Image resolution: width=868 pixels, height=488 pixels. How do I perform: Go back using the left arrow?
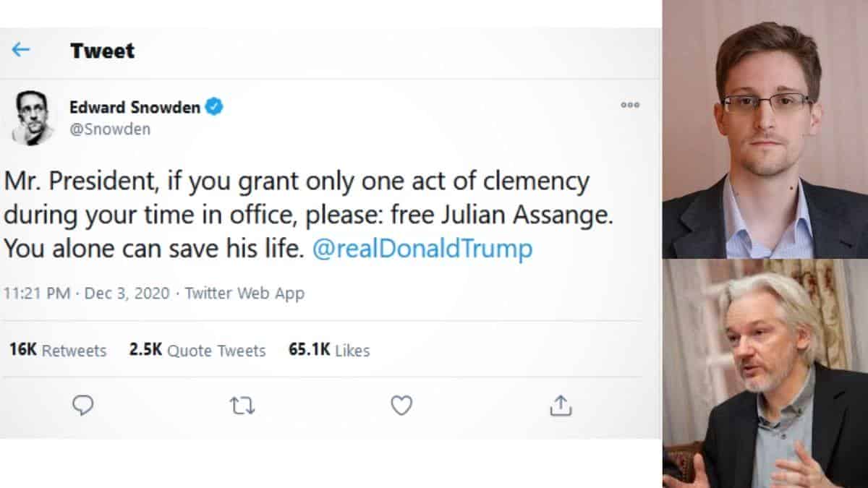coord(20,50)
